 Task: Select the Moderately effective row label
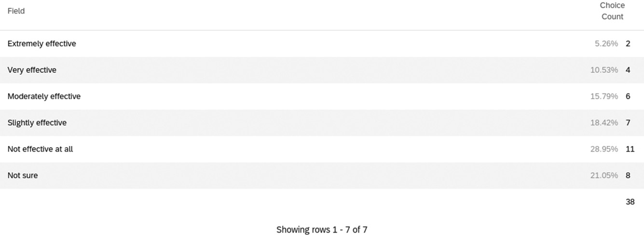click(x=44, y=96)
